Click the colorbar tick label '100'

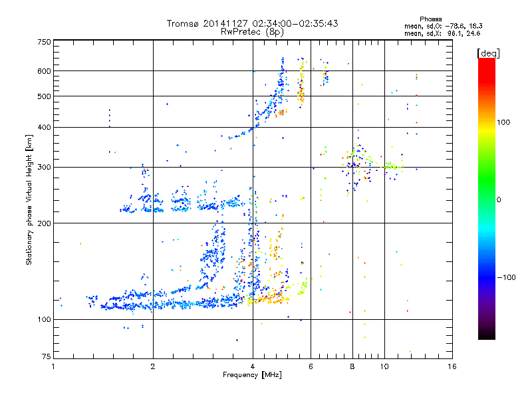tap(503, 122)
